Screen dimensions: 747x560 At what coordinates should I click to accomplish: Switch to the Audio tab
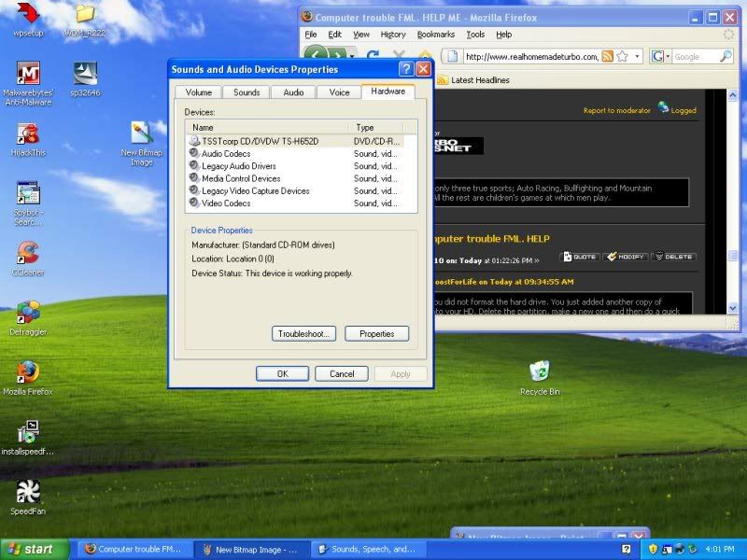(x=293, y=92)
